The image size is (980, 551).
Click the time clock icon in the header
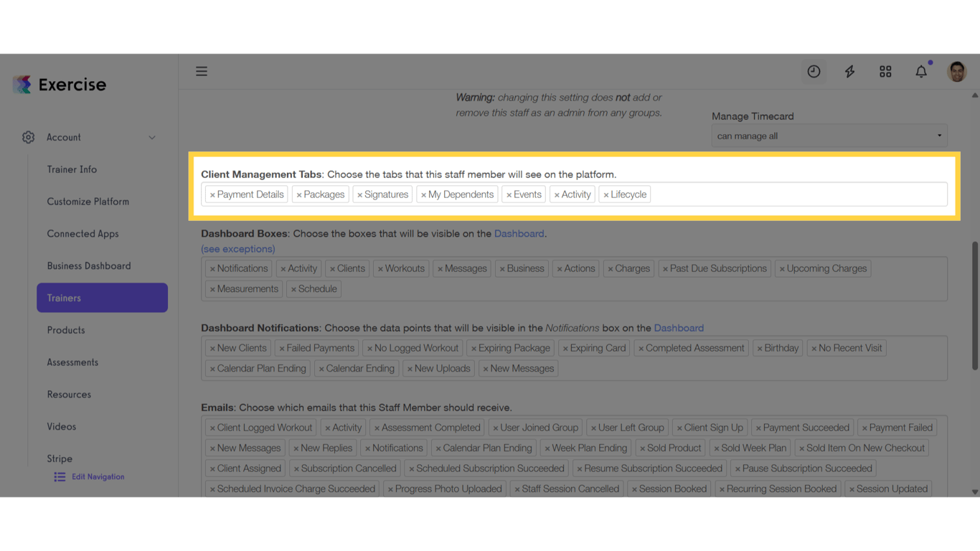click(x=814, y=71)
